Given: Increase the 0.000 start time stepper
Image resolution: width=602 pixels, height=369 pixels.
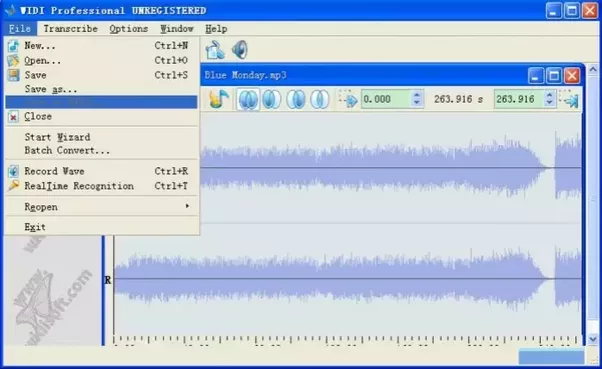Looking at the screenshot, I should click(417, 94).
